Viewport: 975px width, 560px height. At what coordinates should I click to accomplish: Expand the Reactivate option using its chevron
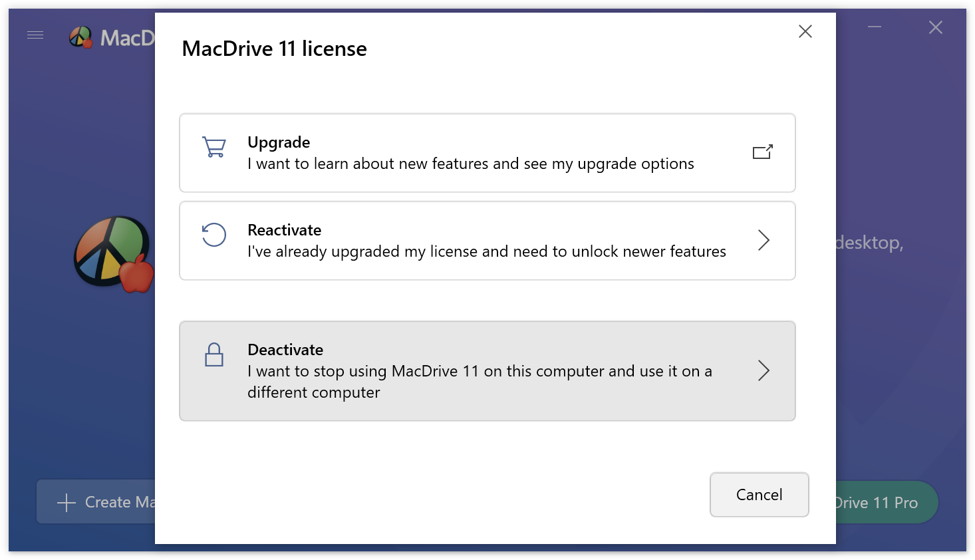point(764,240)
